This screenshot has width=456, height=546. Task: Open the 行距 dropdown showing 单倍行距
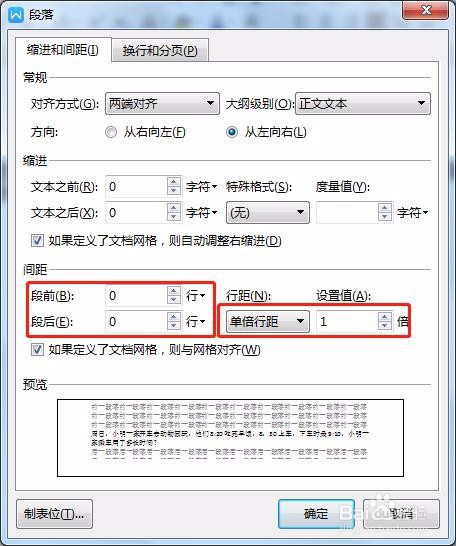point(268,321)
